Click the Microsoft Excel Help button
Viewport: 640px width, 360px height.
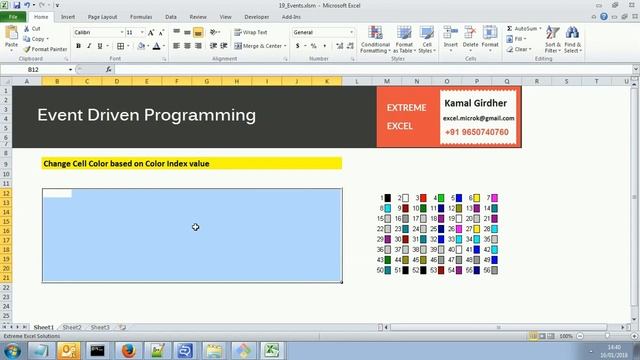[x=604, y=17]
